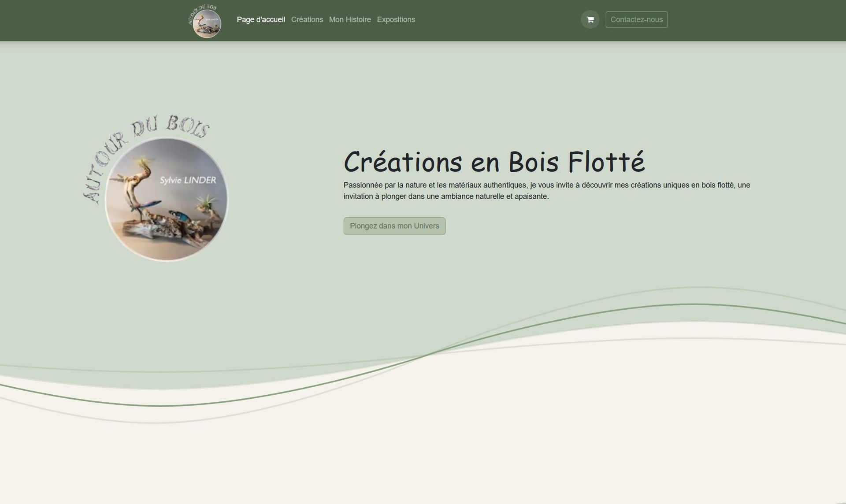Open the shopping cart

click(x=590, y=19)
